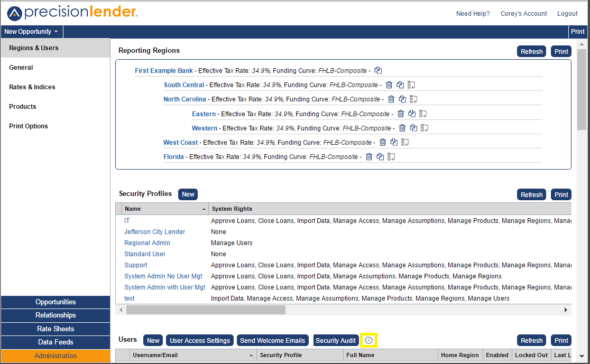
Task: Delete the North Carolina region via trash icon
Action: [391, 99]
